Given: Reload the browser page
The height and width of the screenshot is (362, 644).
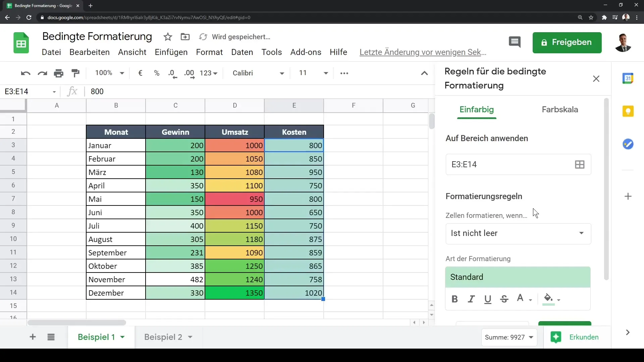Looking at the screenshot, I should [29, 17].
